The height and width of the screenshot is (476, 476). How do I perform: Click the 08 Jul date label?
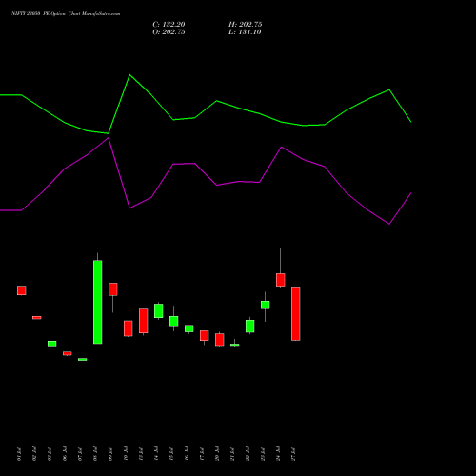[x=95, y=454]
